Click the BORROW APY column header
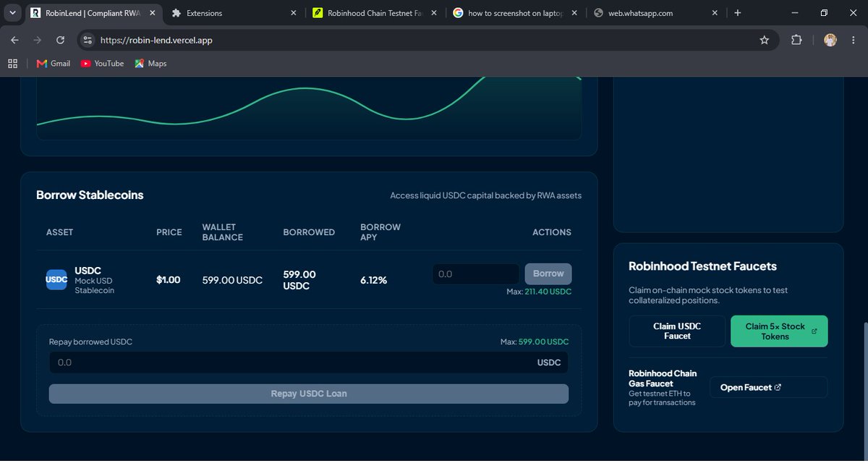The width and height of the screenshot is (868, 466). coord(380,232)
